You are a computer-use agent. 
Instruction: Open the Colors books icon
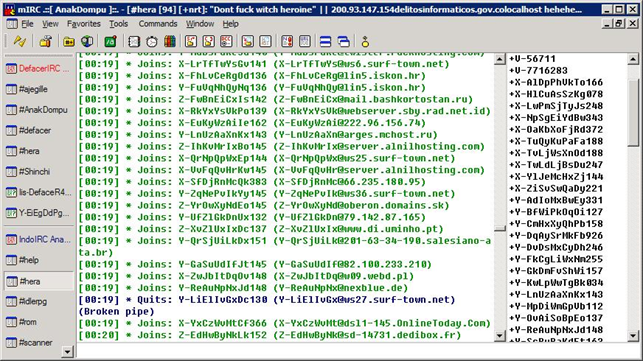tap(170, 41)
